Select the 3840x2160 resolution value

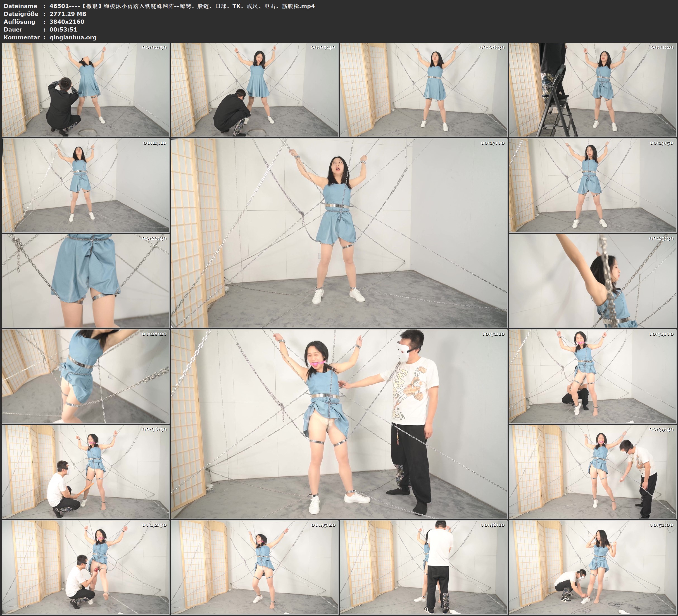pos(66,22)
